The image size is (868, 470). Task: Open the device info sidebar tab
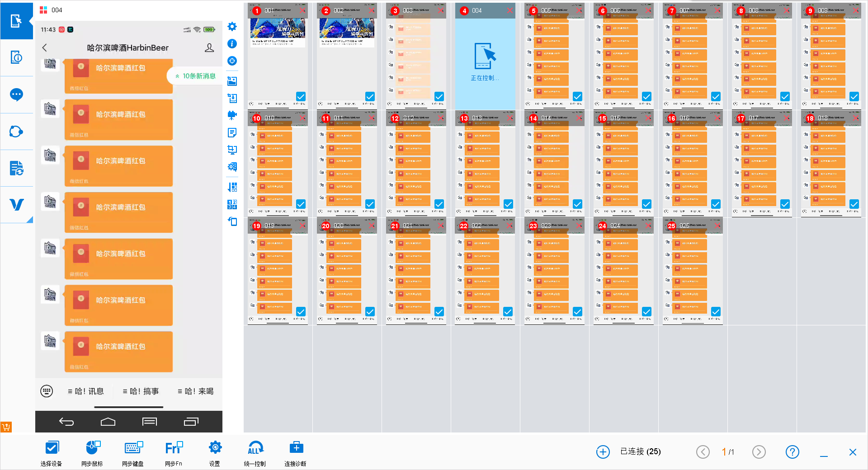pyautogui.click(x=16, y=58)
